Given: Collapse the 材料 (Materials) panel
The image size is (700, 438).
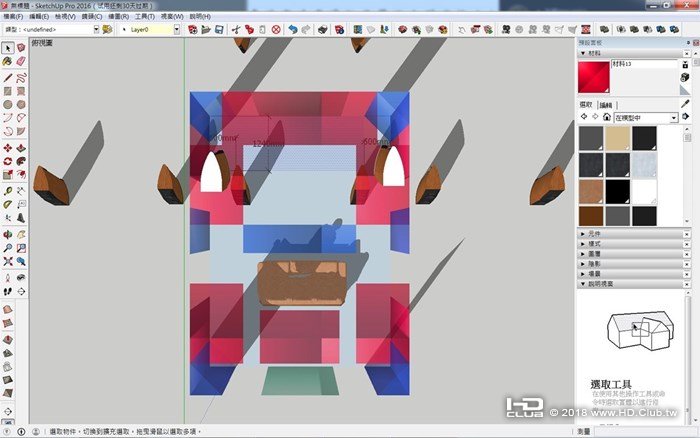Looking at the screenshot, I should click(x=583, y=53).
